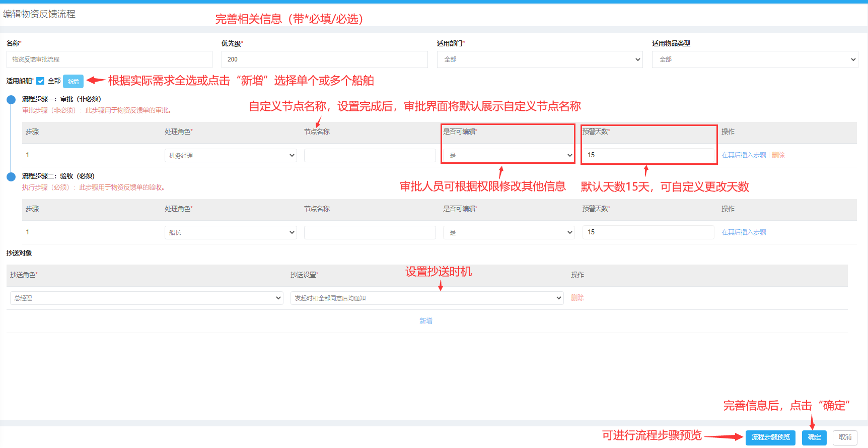
Task: Click the 节点名称 field in the 船长 row
Action: [370, 232]
